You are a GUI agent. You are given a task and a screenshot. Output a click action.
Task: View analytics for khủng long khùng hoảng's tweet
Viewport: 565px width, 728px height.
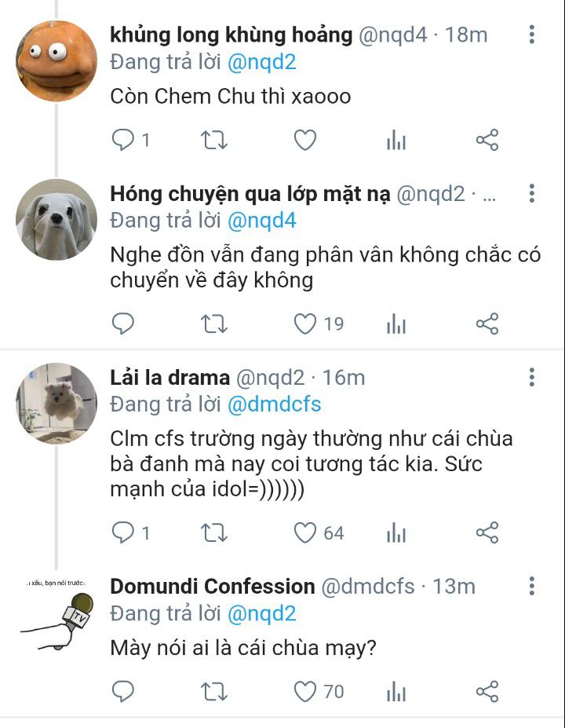pyautogui.click(x=396, y=141)
